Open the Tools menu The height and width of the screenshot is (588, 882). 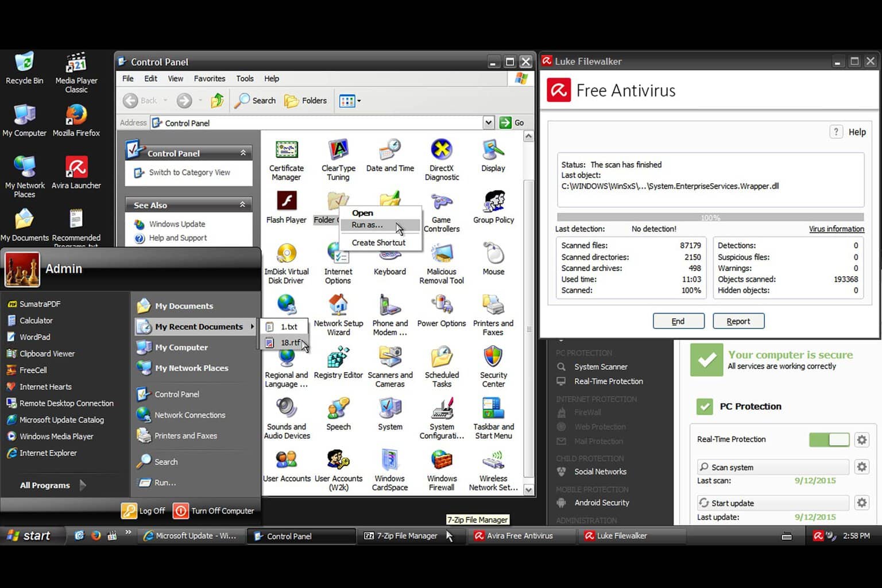point(245,79)
